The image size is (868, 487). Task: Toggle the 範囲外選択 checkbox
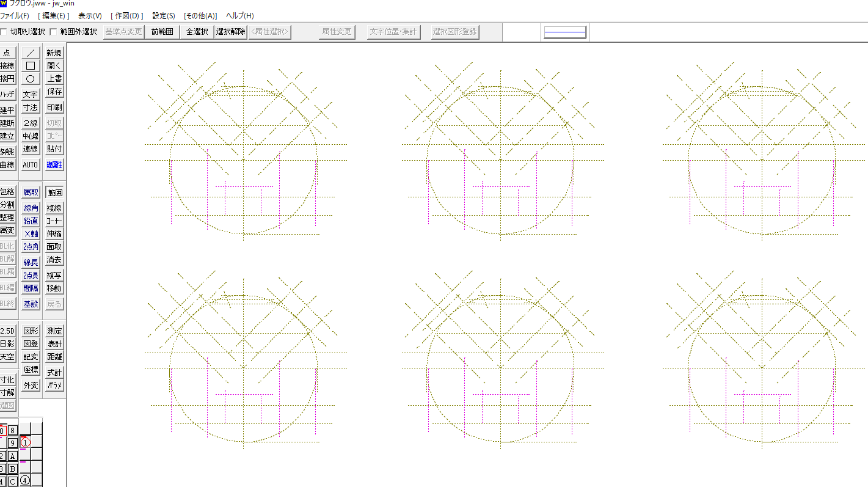click(53, 32)
